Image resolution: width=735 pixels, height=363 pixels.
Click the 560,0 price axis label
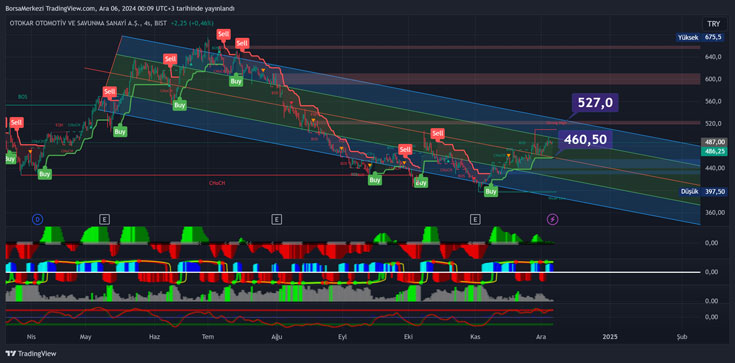[713, 101]
